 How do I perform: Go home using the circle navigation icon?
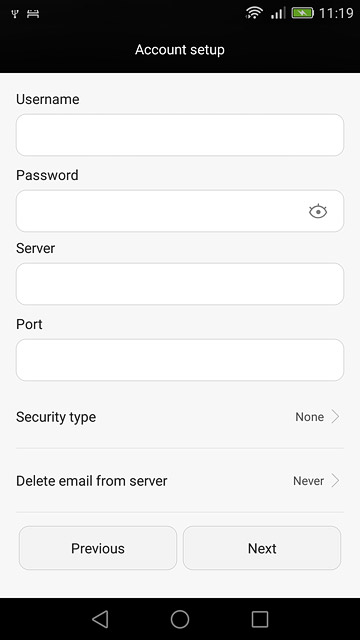[x=180, y=619]
